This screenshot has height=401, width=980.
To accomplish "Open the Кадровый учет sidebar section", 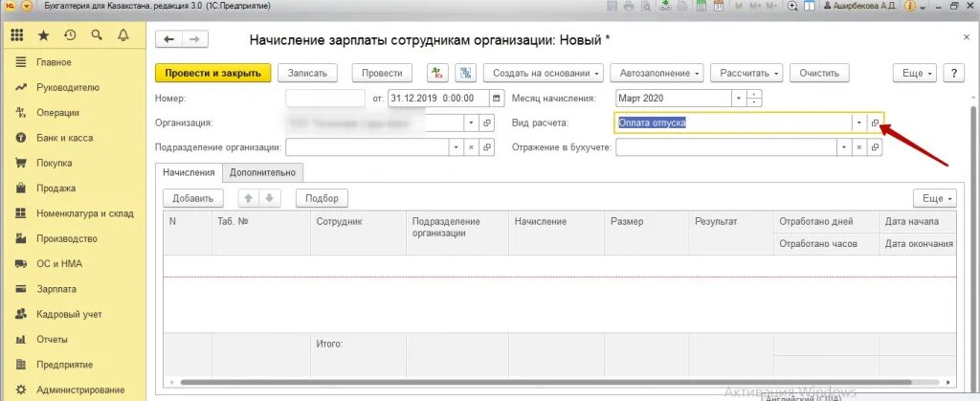I will point(69,314).
